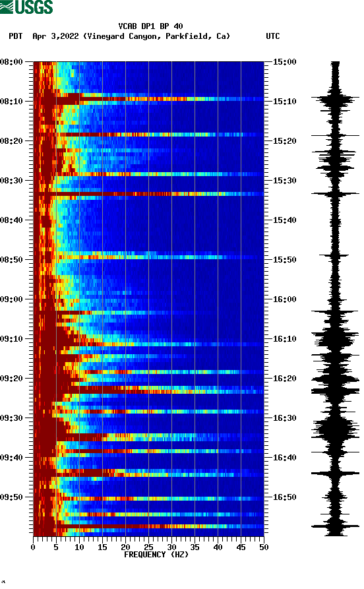Click the 'FREQUENCY (HZ)' axis title
This screenshot has height=589, width=364.
(156, 555)
